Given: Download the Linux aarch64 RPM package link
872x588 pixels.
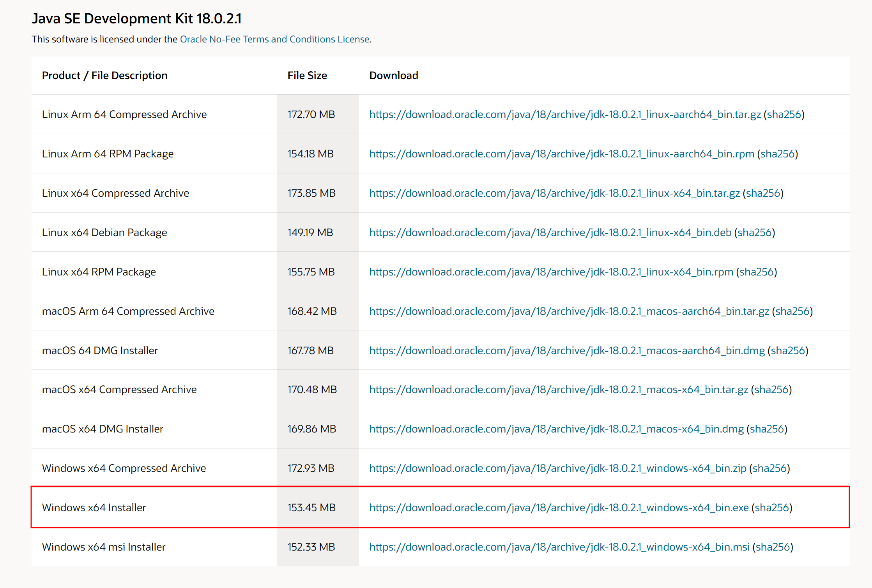Looking at the screenshot, I should [x=561, y=154].
